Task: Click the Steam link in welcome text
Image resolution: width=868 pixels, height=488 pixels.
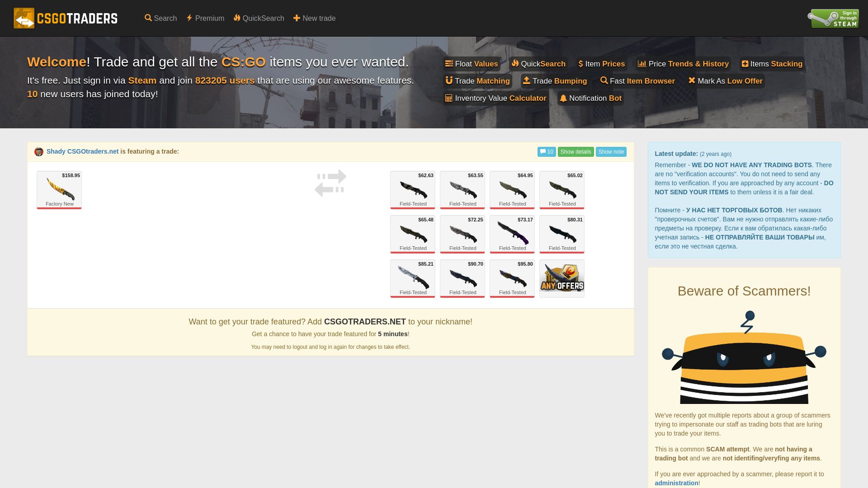Action: (142, 80)
